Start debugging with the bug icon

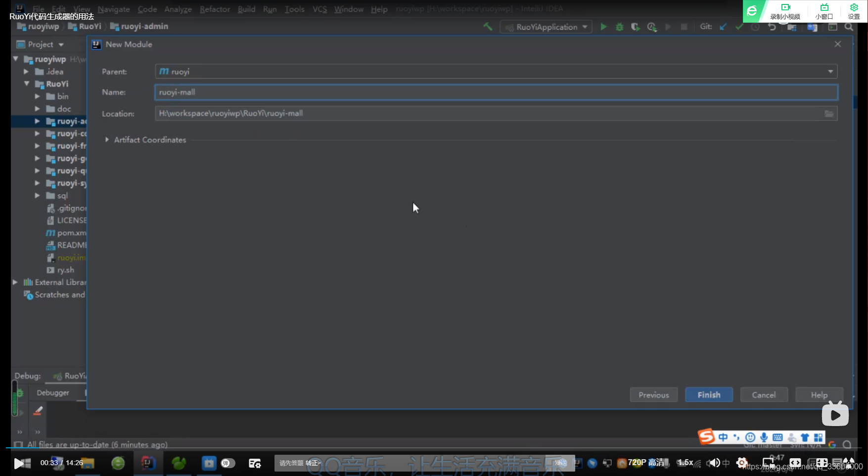click(x=619, y=27)
